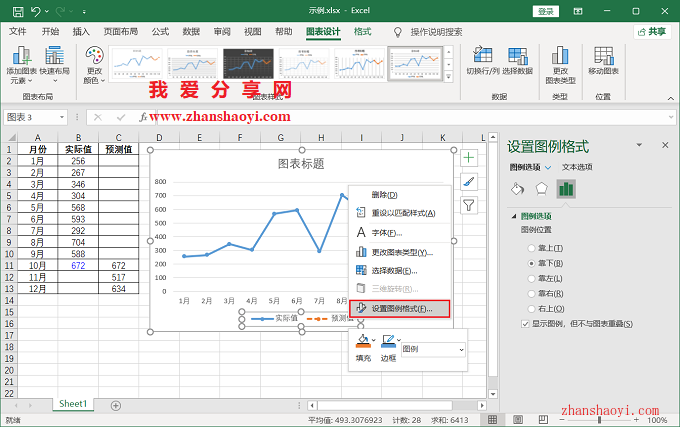Click the zoom out minus button

562,420
